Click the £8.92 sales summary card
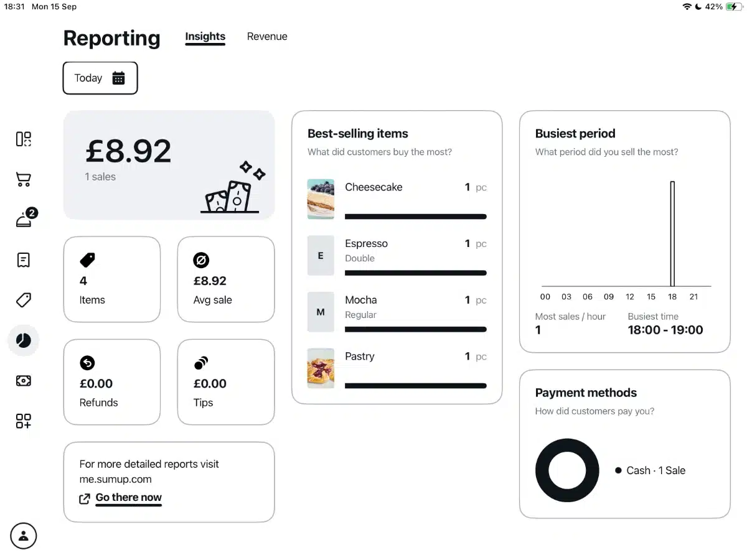The width and height of the screenshot is (747, 560). tap(169, 165)
